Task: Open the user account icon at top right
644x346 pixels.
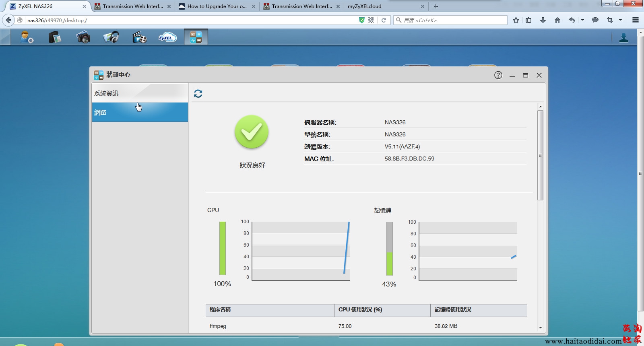Action: point(623,38)
